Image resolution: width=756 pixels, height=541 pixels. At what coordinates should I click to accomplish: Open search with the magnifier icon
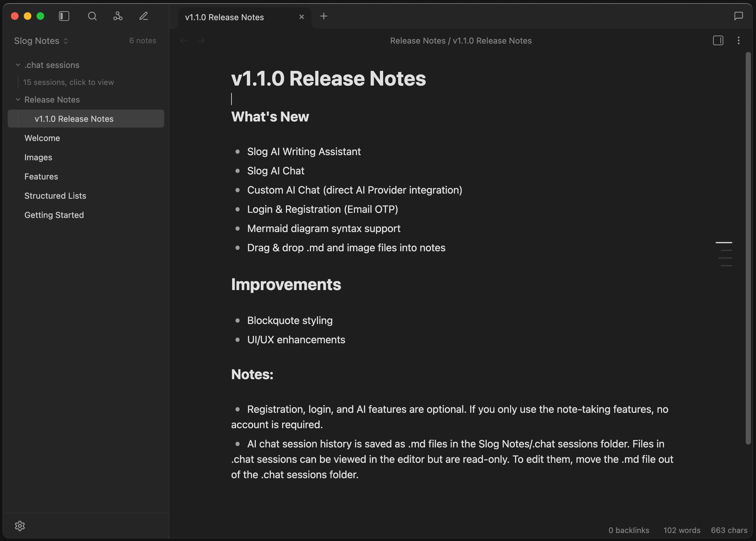coord(92,16)
